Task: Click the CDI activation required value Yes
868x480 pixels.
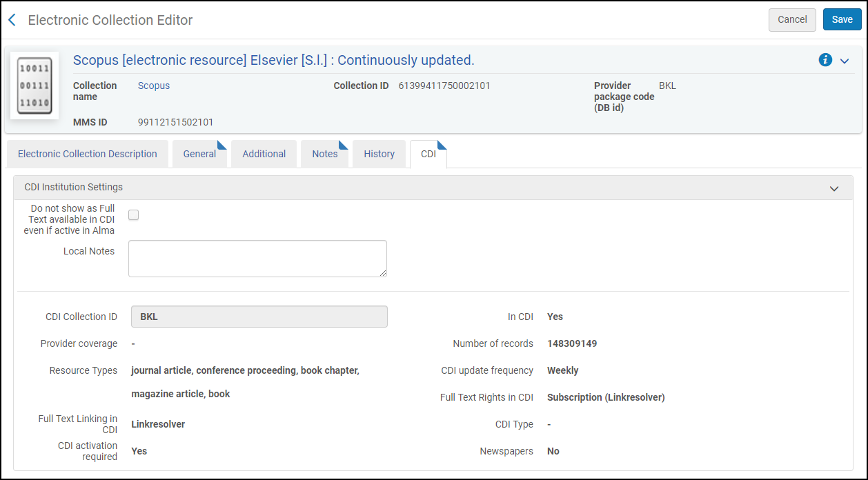Action: click(x=139, y=451)
